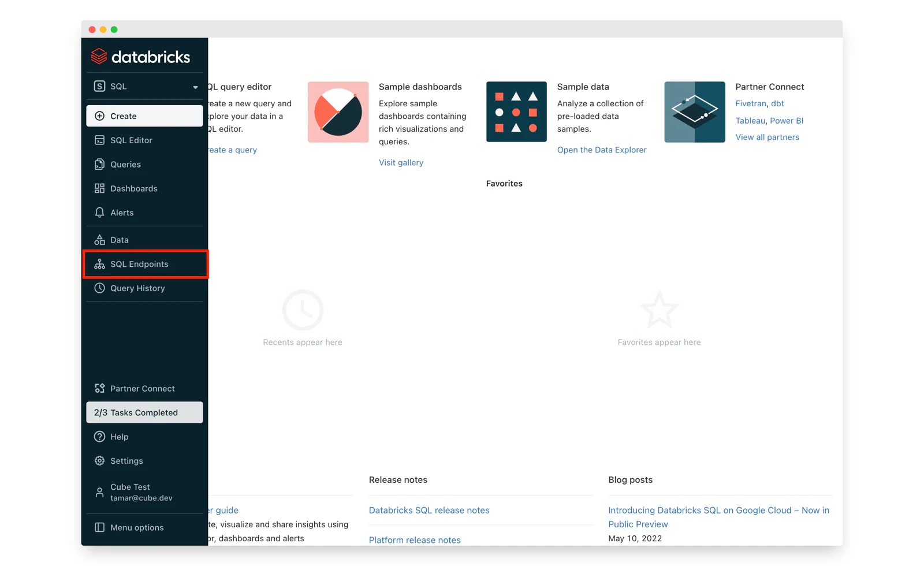The height and width of the screenshot is (566, 924).
Task: Click the SQL Editor icon
Action: (99, 140)
